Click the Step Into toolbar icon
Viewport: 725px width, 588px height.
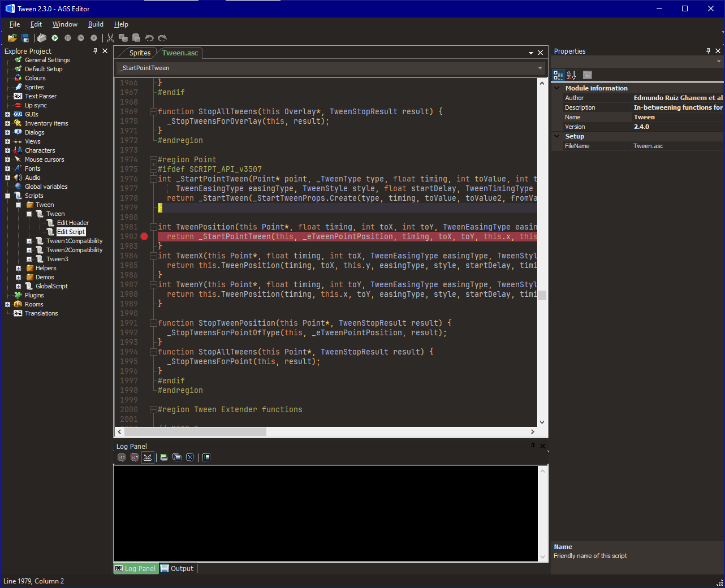coord(81,38)
